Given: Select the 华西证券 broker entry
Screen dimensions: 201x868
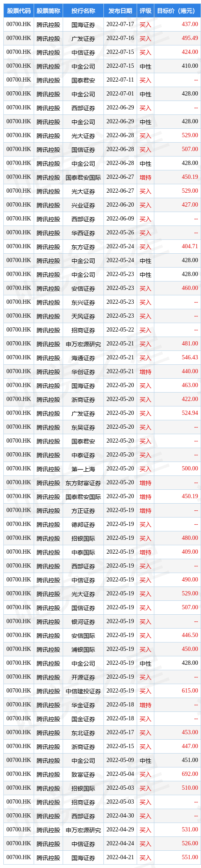Looking at the screenshot, I should pyautogui.click(x=83, y=233).
